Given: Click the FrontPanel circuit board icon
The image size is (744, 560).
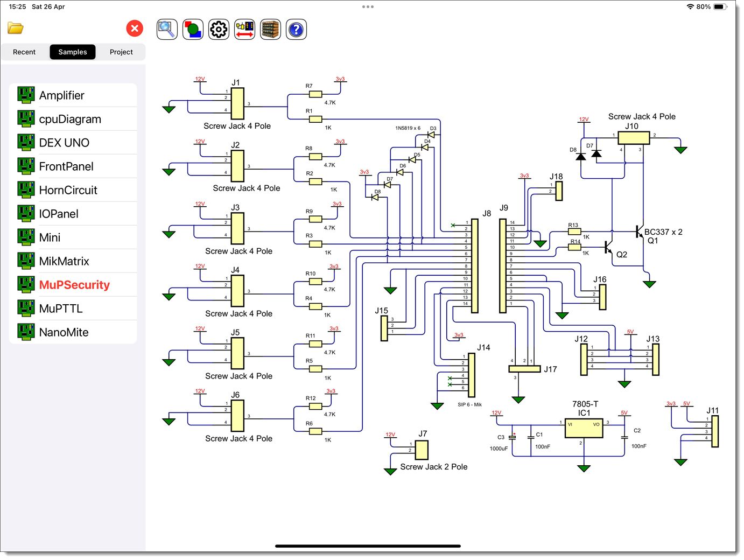Looking at the screenshot, I should [26, 166].
